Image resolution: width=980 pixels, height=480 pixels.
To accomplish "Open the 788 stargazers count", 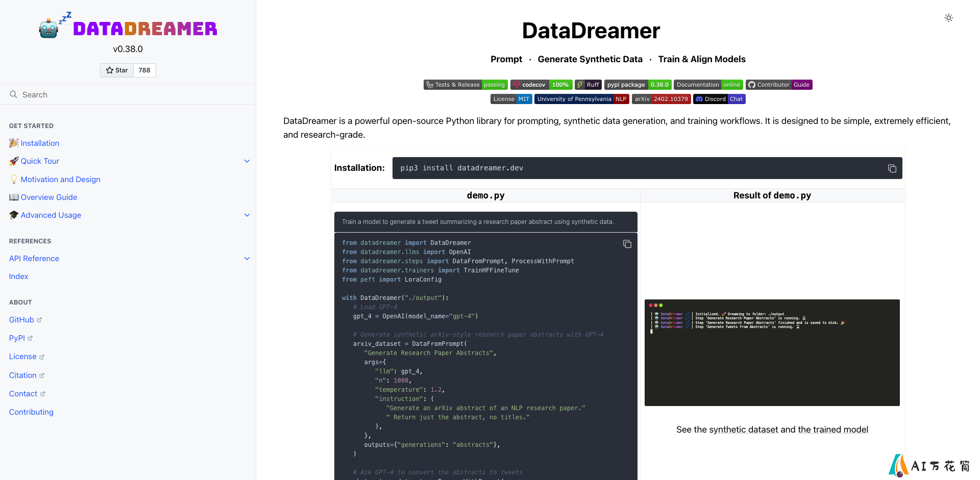I will click(144, 70).
